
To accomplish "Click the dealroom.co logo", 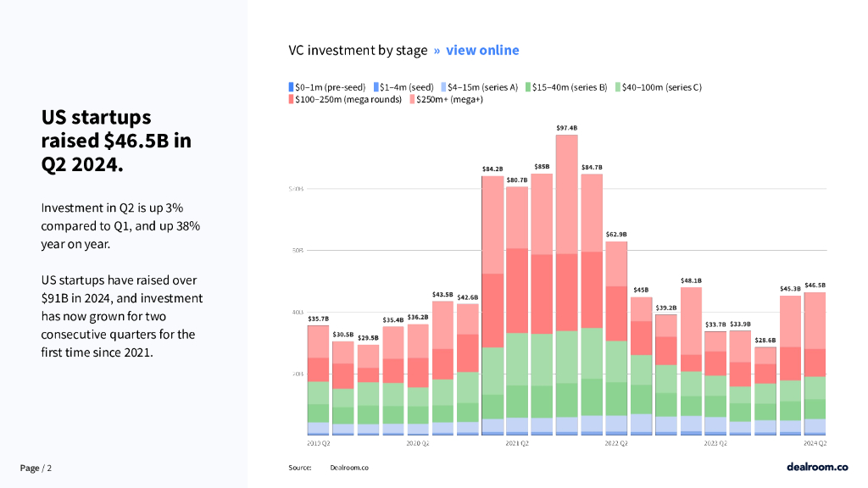I will point(816,466).
